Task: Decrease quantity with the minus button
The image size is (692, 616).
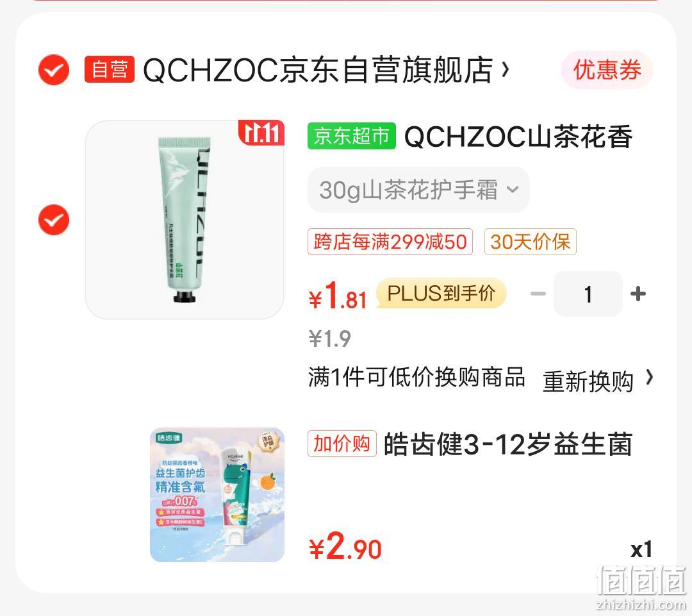Action: (x=538, y=294)
